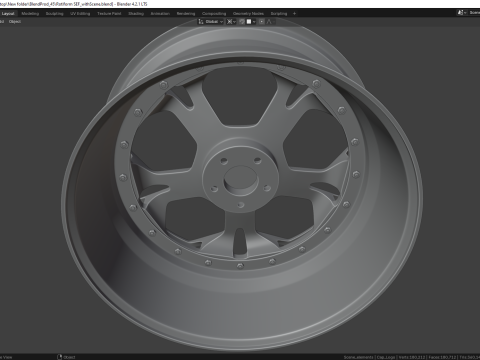Open the snapping options dropdown
This screenshot has width=480, height=360.
[x=251, y=22]
